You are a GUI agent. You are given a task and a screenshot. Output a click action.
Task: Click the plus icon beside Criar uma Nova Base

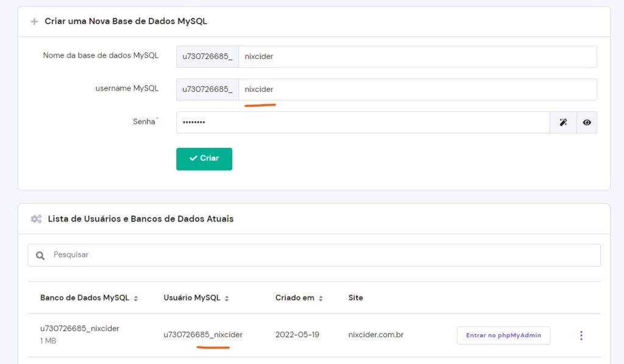point(34,21)
